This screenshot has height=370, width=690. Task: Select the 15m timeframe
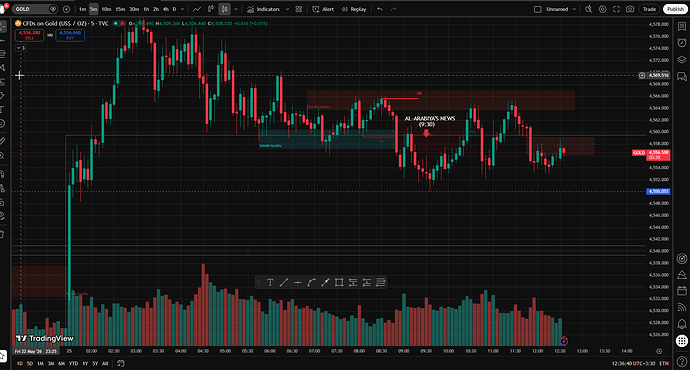(120, 9)
